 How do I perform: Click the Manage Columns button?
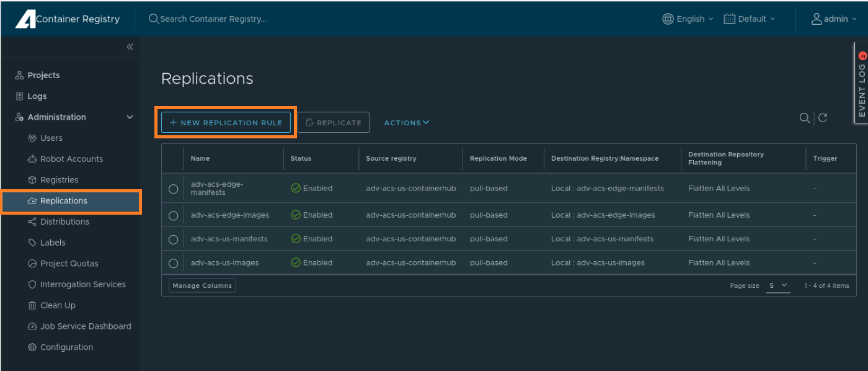(202, 285)
